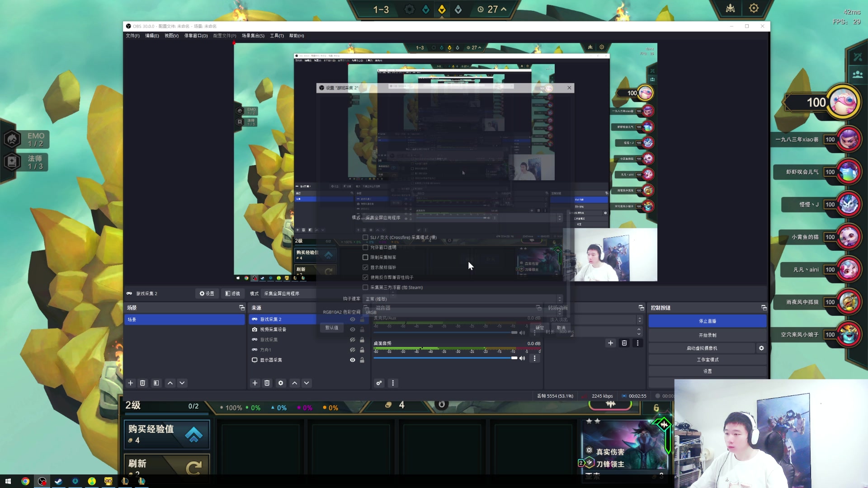
Task: Buy experience with 购买经验值 button
Action: [167, 435]
